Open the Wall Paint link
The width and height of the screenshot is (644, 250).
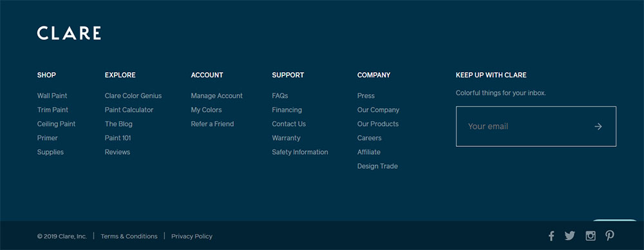click(52, 96)
